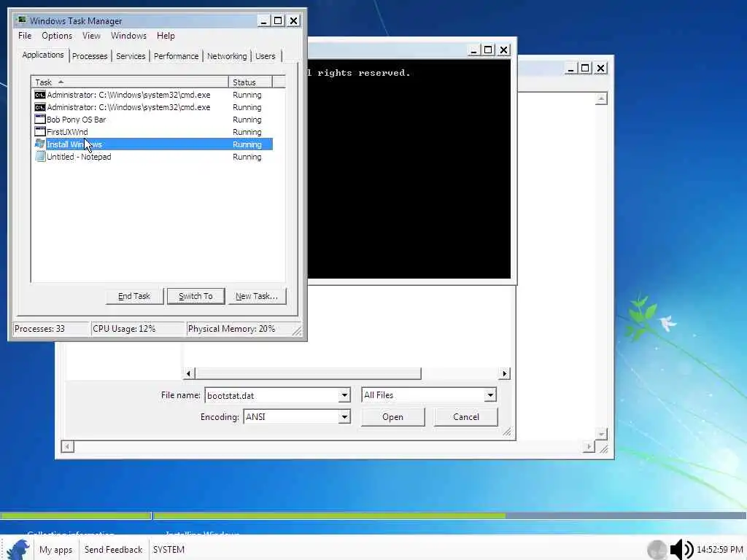Click Open in the file dialog
The height and width of the screenshot is (560, 747).
tap(392, 416)
